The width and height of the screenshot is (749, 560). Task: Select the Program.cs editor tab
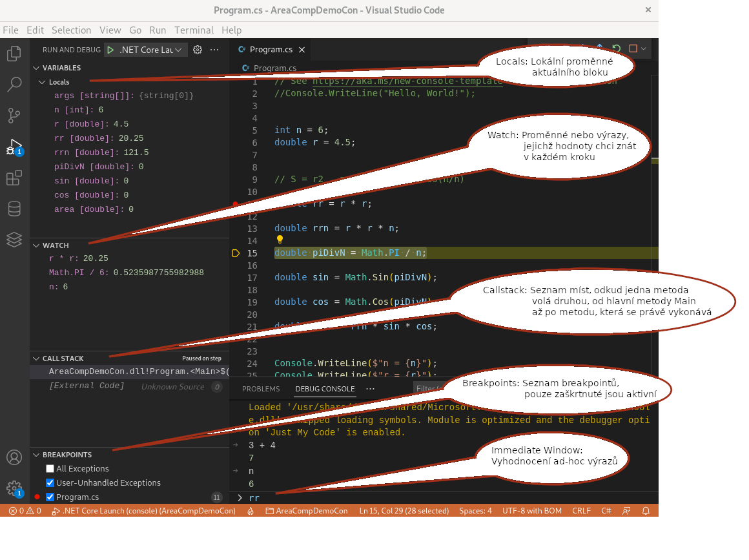tap(271, 50)
